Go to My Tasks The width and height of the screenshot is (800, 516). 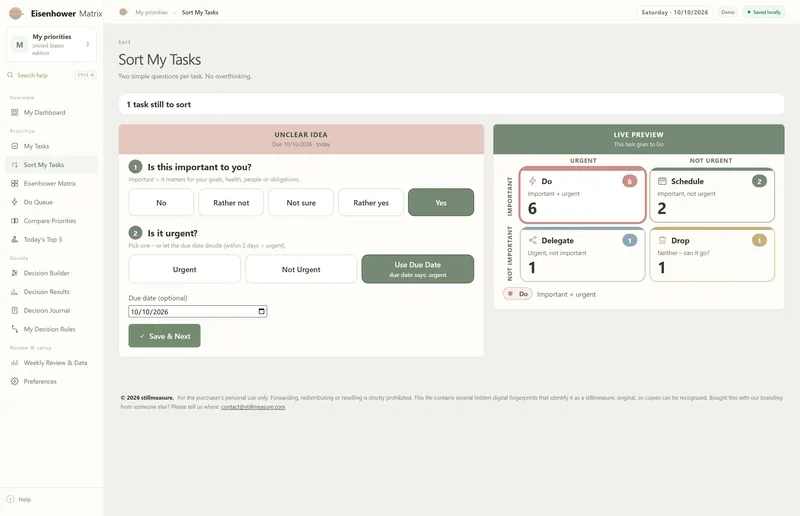click(x=52, y=146)
